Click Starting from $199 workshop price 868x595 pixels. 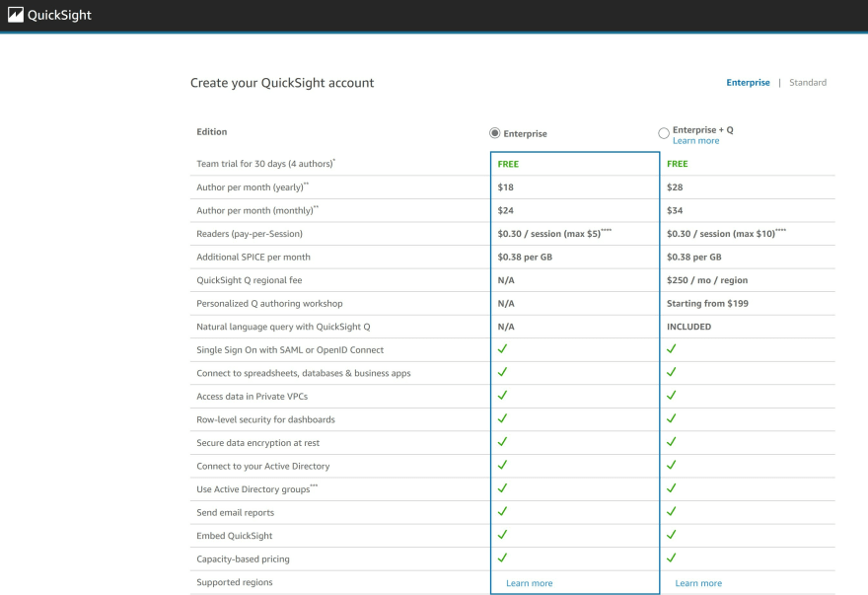pyautogui.click(x=707, y=304)
